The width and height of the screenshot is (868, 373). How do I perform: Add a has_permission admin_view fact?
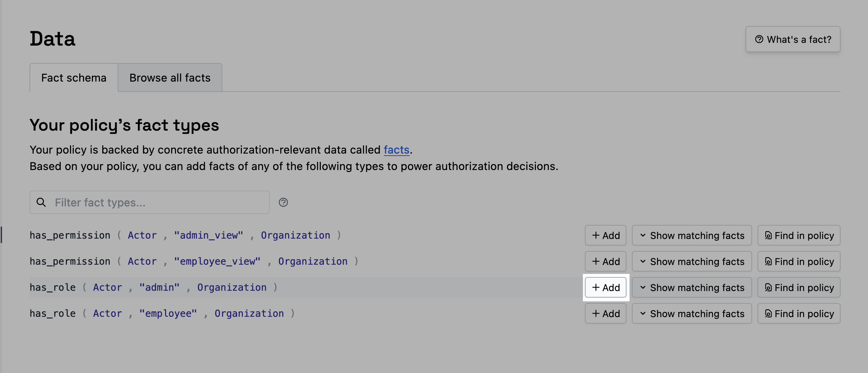(606, 235)
